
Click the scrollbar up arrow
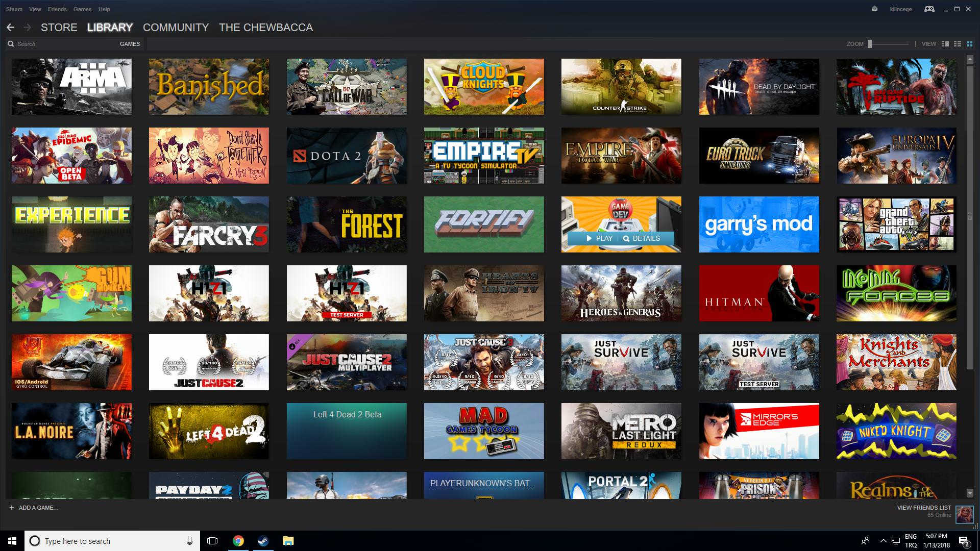[x=970, y=60]
